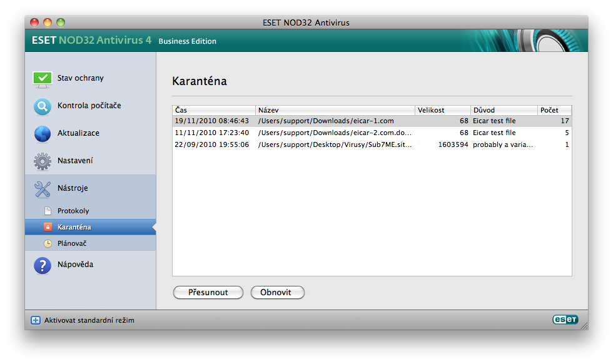Select Karanténa sidebar item
Viewport: 613px width, 364px height.
(90, 227)
